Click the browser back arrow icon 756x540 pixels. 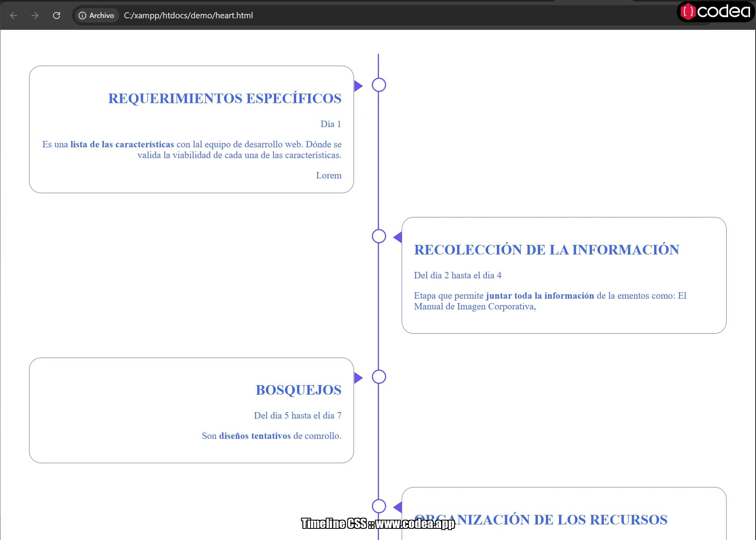click(14, 16)
